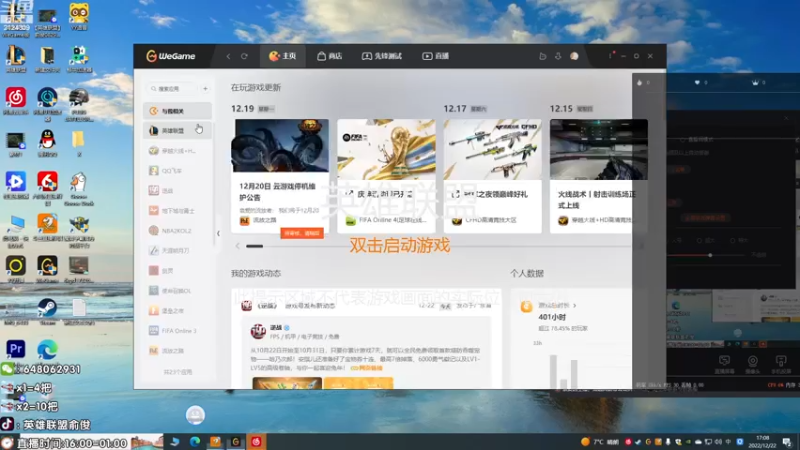Select FIFA Online 3 in the game list
The image size is (800, 450).
tap(178, 331)
